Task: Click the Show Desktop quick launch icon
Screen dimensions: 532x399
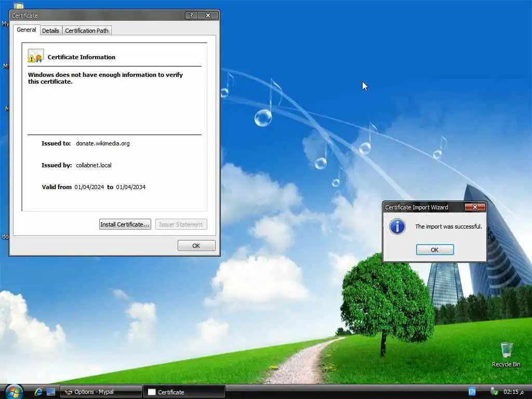Action: [x=51, y=392]
